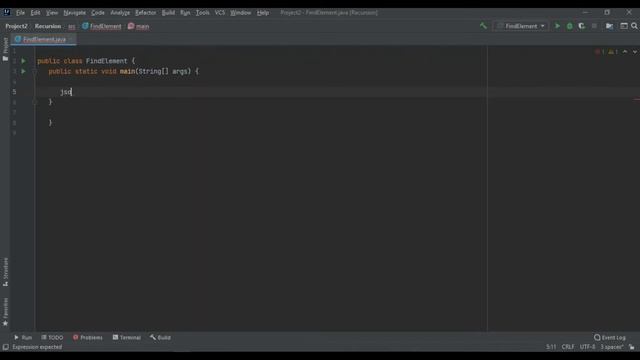
Task: Click the 5:11 line column indicator
Action: click(551, 347)
